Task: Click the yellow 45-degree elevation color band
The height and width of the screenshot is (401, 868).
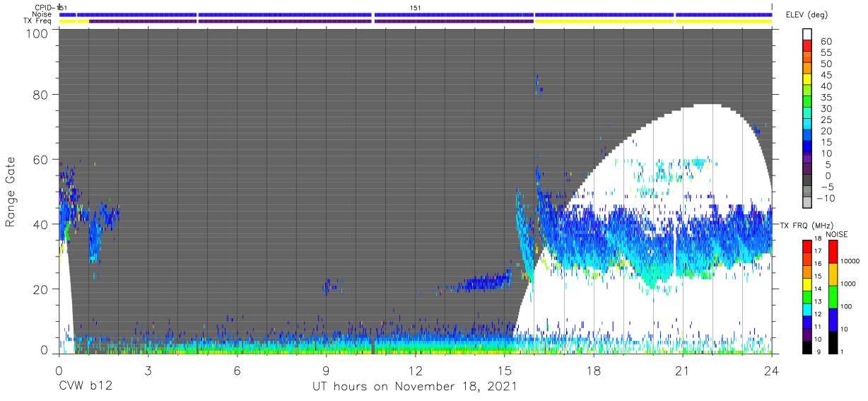Action: (808, 80)
